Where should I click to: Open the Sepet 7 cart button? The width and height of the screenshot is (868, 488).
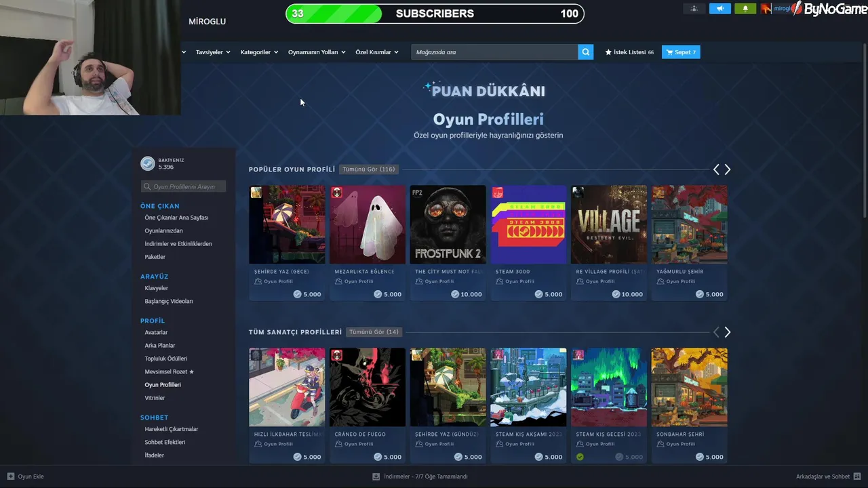tap(681, 52)
